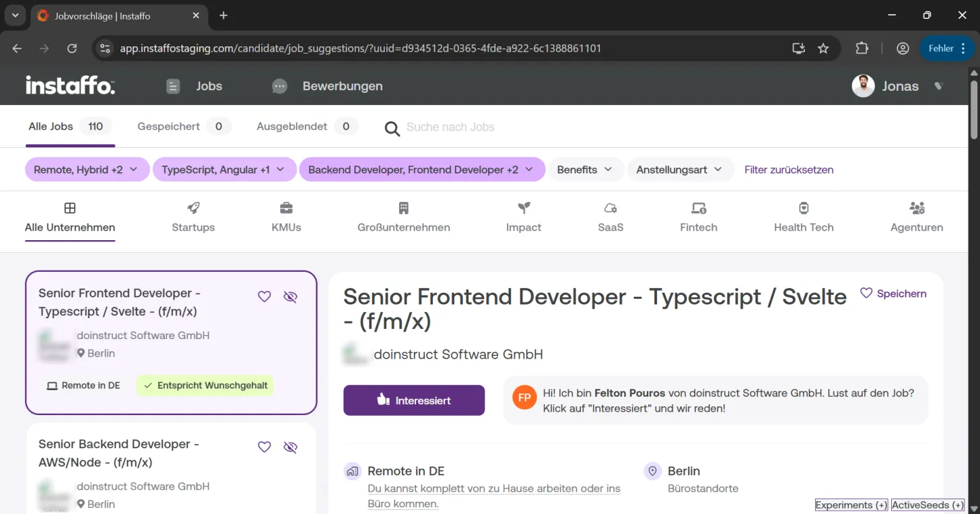980x514 pixels.
Task: Open the Experiments (+) debug button
Action: (x=851, y=505)
